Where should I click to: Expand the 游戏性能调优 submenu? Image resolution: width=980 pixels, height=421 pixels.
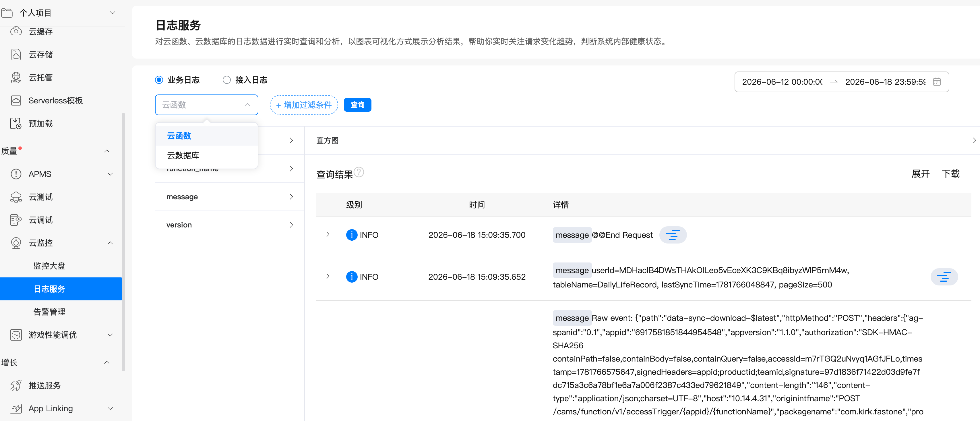[x=110, y=335]
